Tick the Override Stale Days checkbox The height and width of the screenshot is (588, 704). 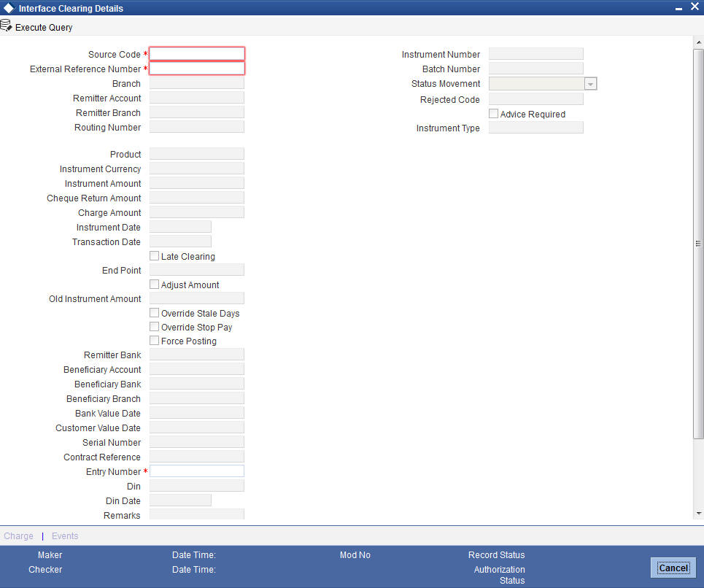pos(154,312)
